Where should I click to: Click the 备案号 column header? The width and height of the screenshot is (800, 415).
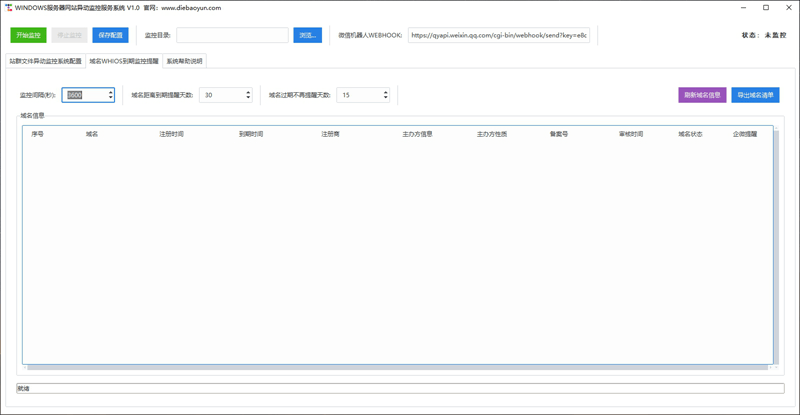(x=559, y=134)
